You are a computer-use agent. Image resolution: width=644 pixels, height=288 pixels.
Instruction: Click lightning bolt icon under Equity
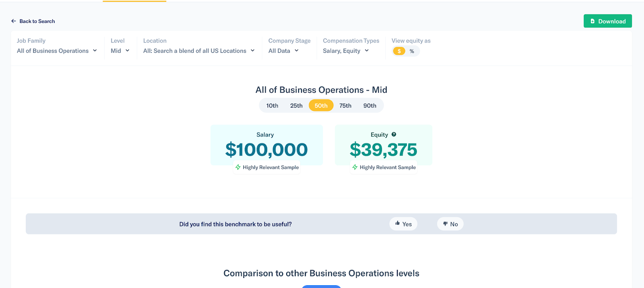[355, 167]
